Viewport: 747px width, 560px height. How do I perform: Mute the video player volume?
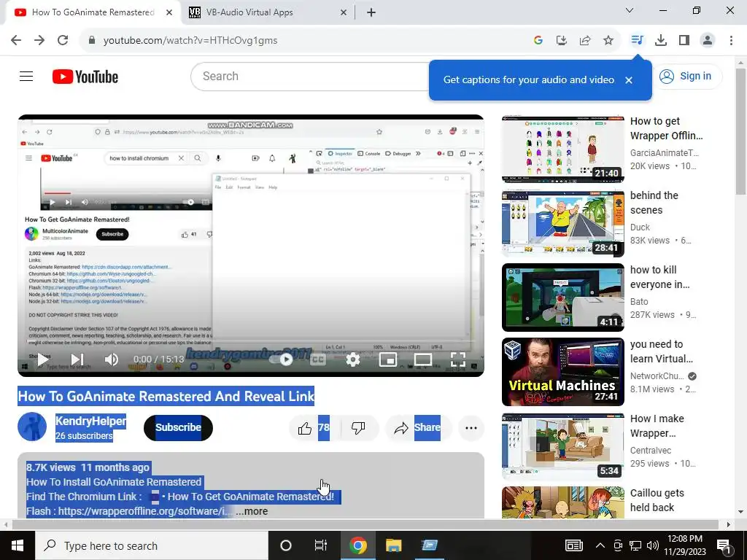pyautogui.click(x=111, y=359)
